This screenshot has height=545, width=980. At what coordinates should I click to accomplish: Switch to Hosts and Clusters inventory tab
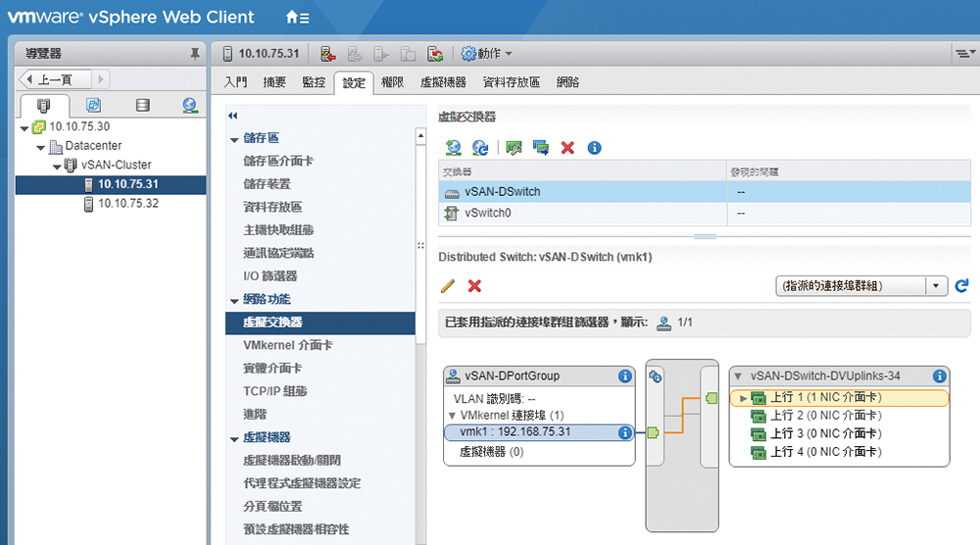click(43, 105)
